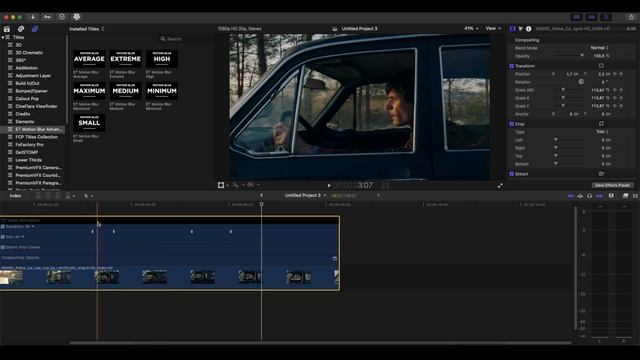Toggle headphones solo icon
This screenshot has width=640, height=360.
pos(589,196)
